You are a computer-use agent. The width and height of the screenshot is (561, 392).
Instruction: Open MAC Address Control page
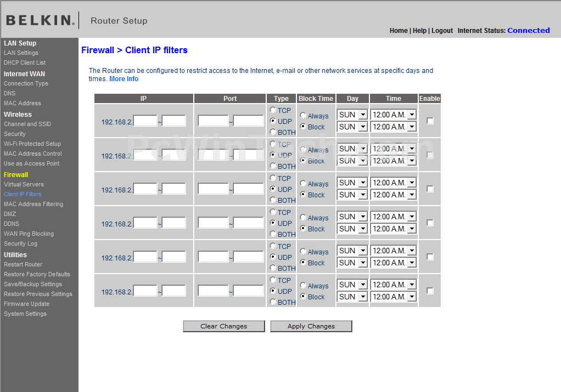(x=32, y=154)
